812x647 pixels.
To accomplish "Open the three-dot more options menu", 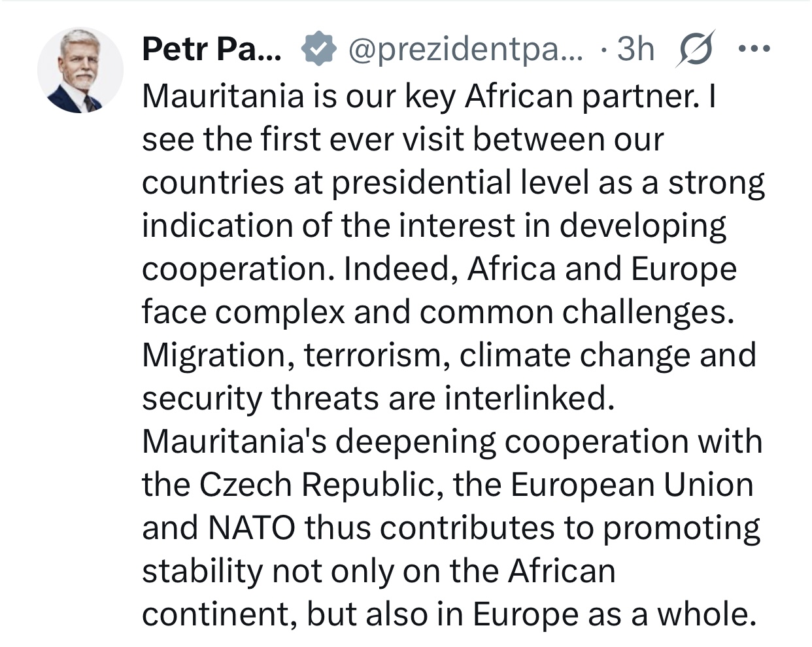I will [x=755, y=48].
